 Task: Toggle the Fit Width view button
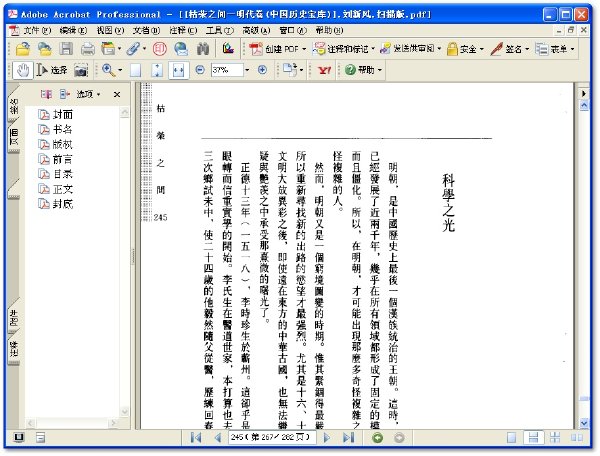coord(178,70)
